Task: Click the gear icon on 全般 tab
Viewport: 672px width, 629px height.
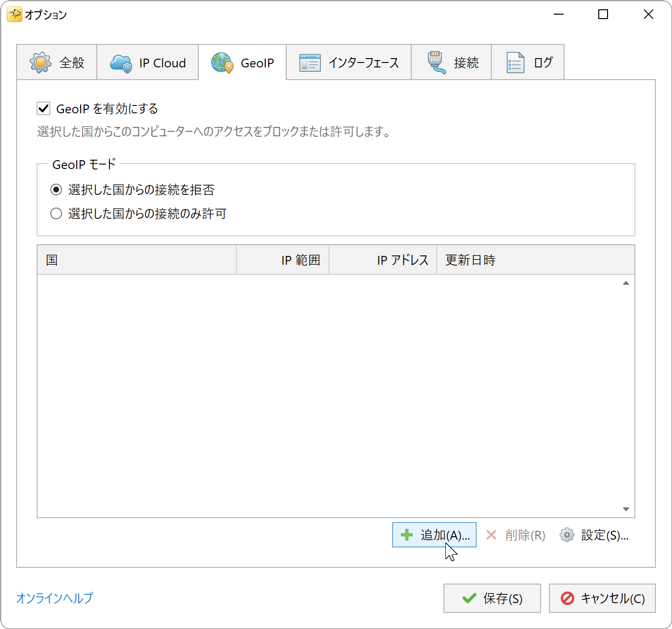Action: click(x=41, y=63)
